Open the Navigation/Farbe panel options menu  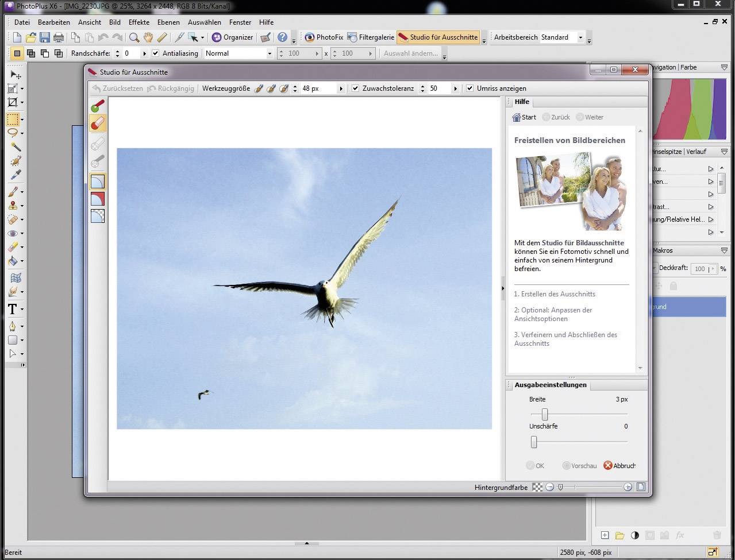(x=724, y=67)
